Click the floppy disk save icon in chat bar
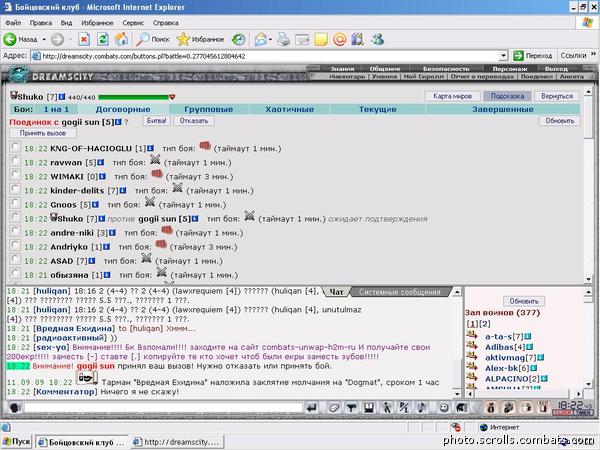 369,408
